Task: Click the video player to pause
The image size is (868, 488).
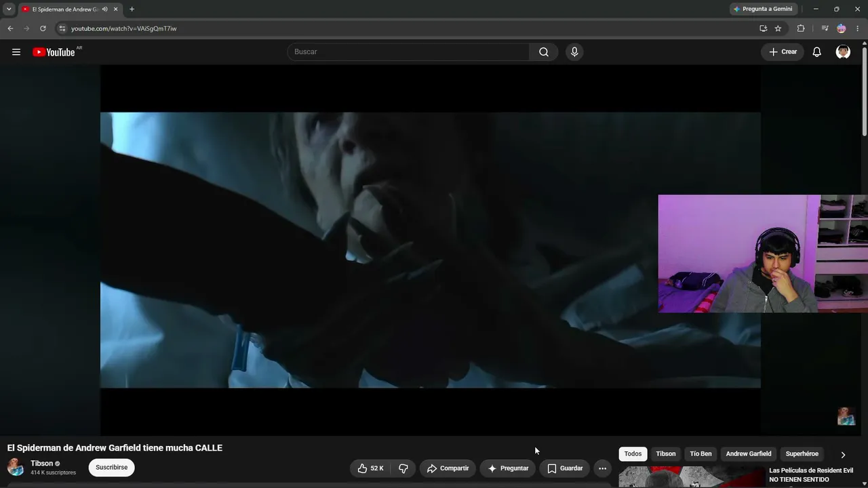Action: (431, 250)
